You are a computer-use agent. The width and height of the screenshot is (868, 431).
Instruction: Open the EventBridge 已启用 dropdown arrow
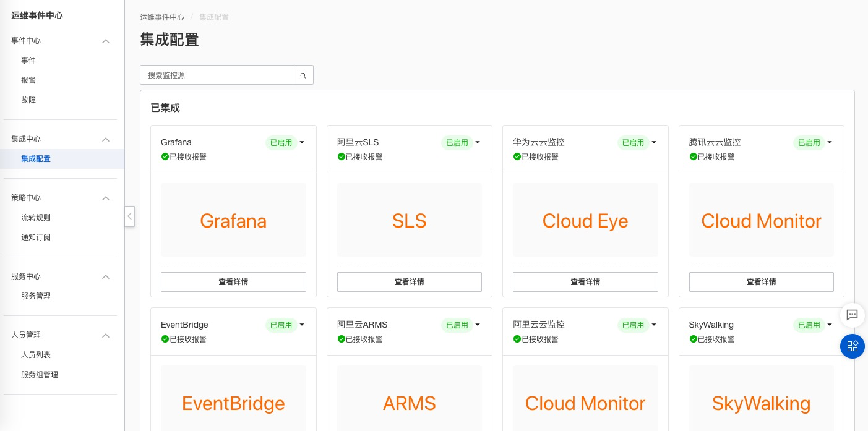tap(302, 325)
